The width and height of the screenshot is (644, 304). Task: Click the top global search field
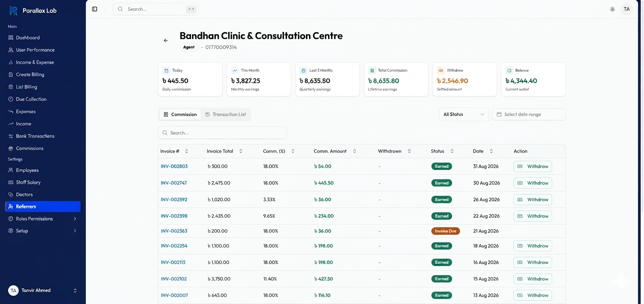click(x=155, y=9)
